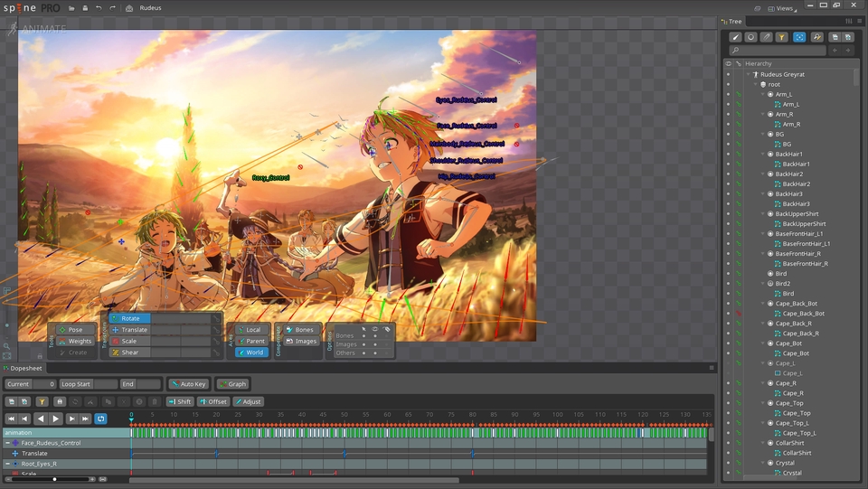868x489 pixels.
Task: Click frame 50 on the timeline ruler
Action: pyautogui.click(x=344, y=414)
